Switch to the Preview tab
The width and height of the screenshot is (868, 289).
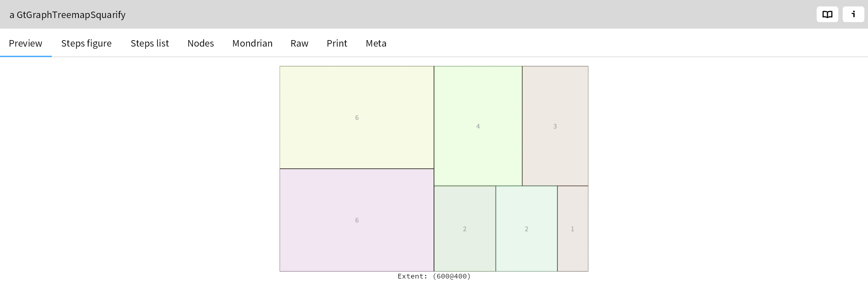pos(26,43)
